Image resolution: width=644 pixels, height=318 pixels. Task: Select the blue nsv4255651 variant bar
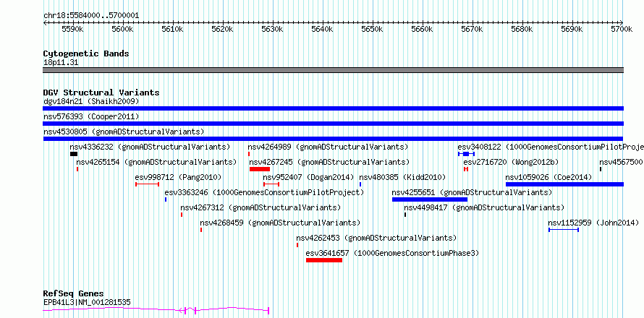click(430, 199)
